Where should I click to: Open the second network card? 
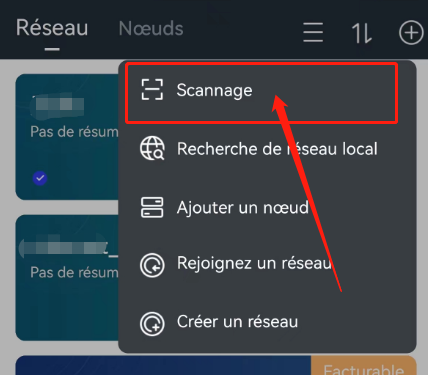67,278
